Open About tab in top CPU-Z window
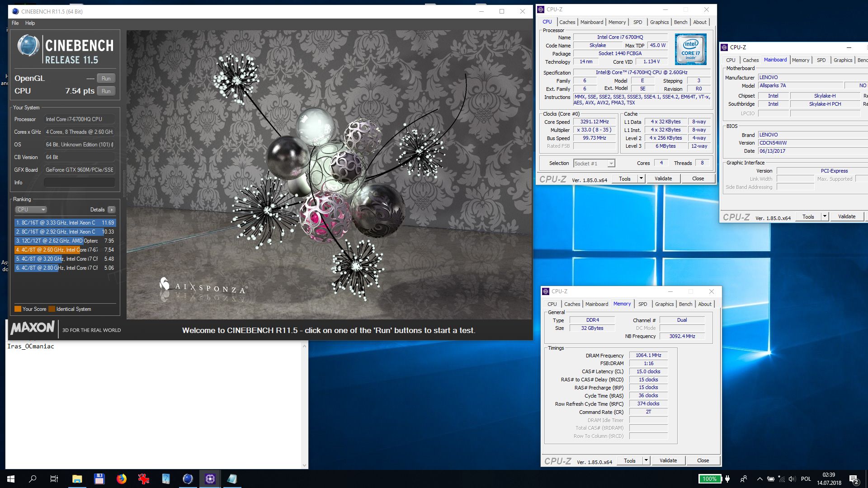The width and height of the screenshot is (868, 488). point(699,22)
